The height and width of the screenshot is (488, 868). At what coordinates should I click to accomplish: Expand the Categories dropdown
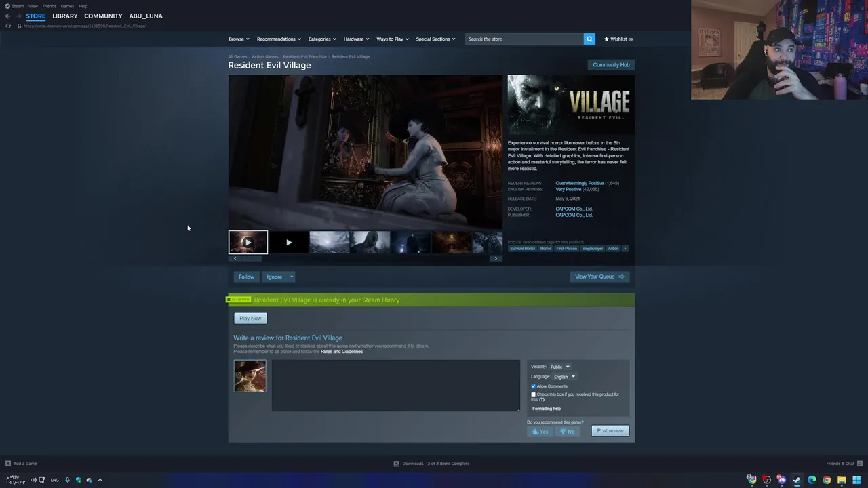(x=322, y=39)
